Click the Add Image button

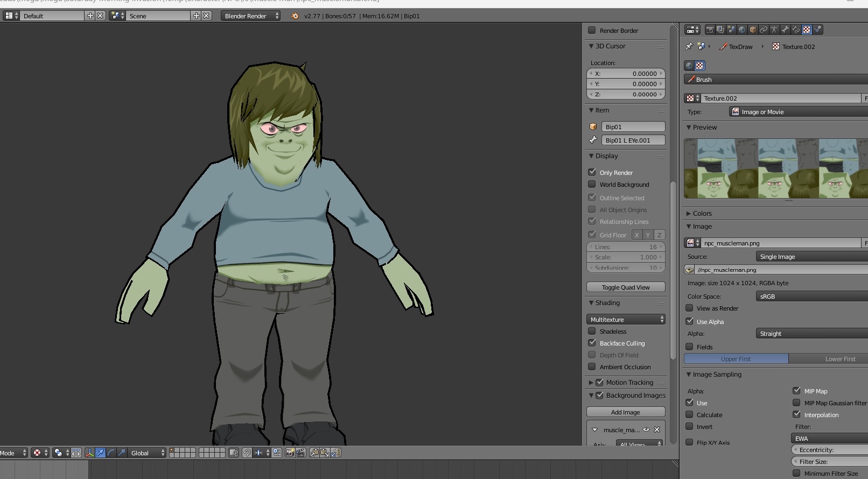point(626,412)
